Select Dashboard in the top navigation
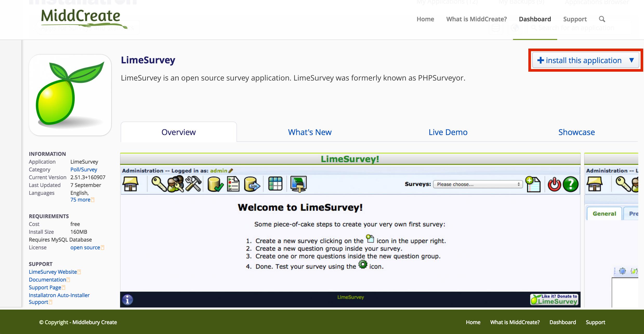Viewport: 644px width, 334px height. (x=535, y=19)
